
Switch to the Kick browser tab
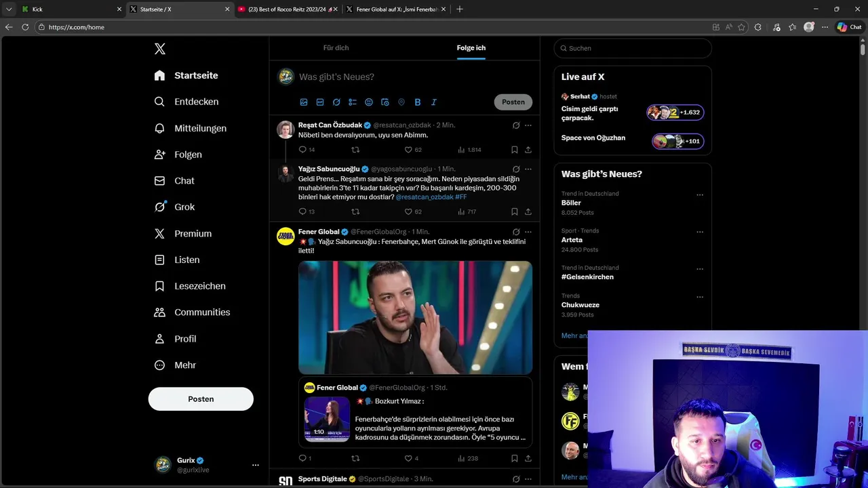coord(71,9)
